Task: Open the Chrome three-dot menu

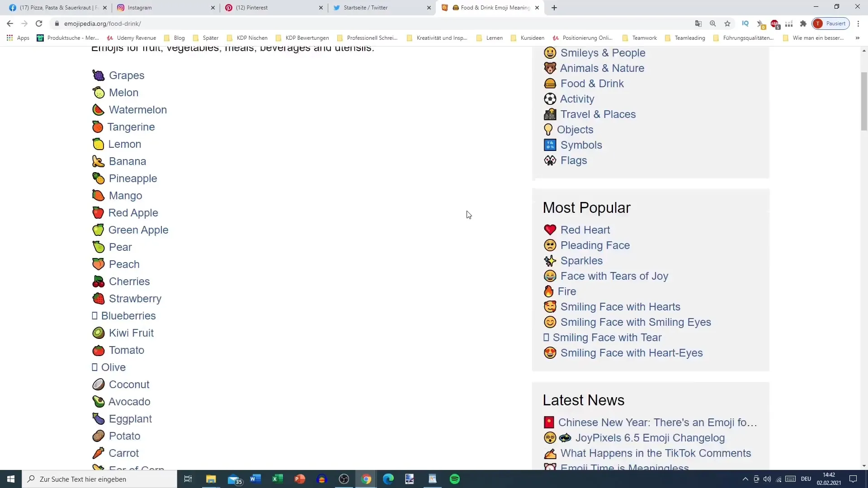Action: [x=859, y=23]
